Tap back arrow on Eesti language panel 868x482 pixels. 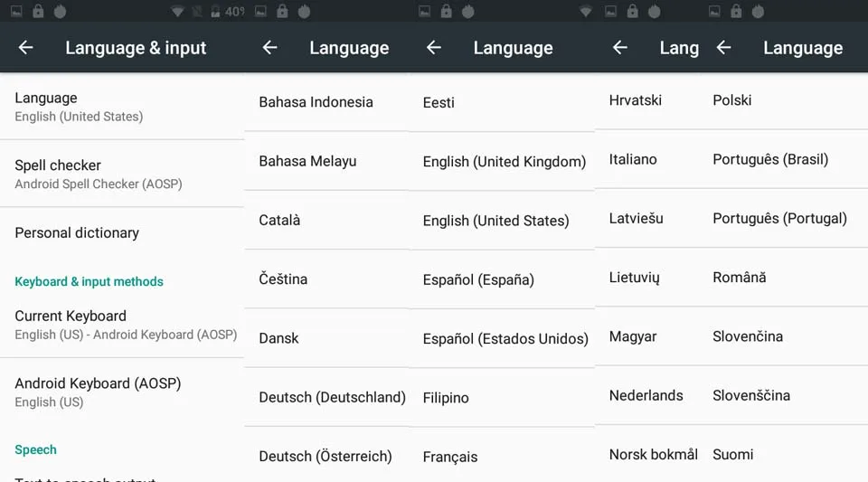(433, 48)
